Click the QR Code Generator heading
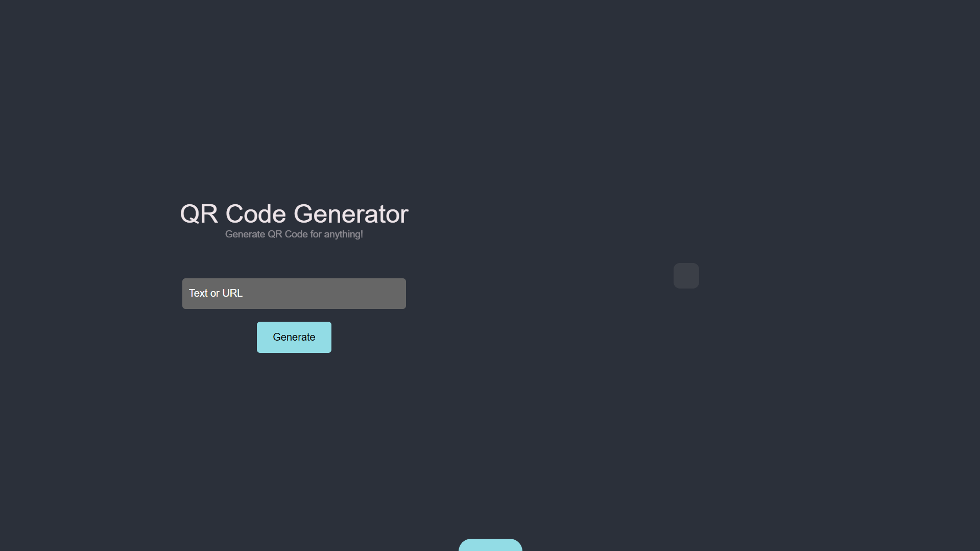The width and height of the screenshot is (980, 551). 294,213
